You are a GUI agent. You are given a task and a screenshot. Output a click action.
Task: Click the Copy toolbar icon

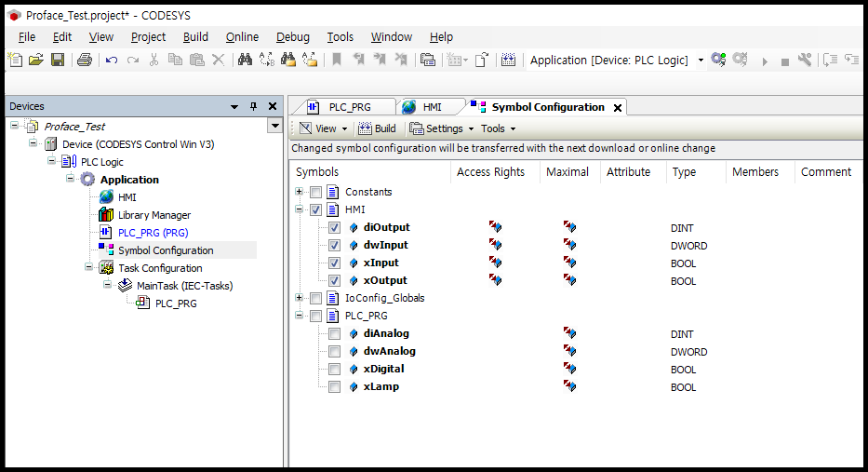(175, 60)
